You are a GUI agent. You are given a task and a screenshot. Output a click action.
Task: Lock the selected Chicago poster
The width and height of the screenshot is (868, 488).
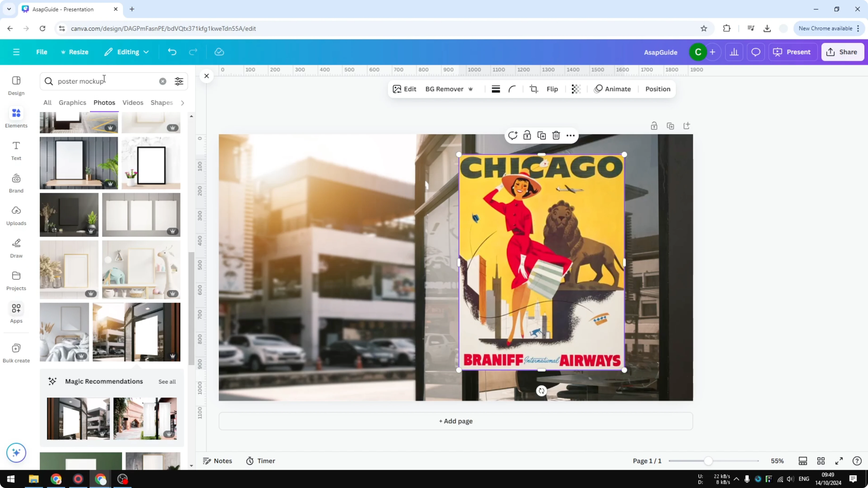[x=527, y=135]
